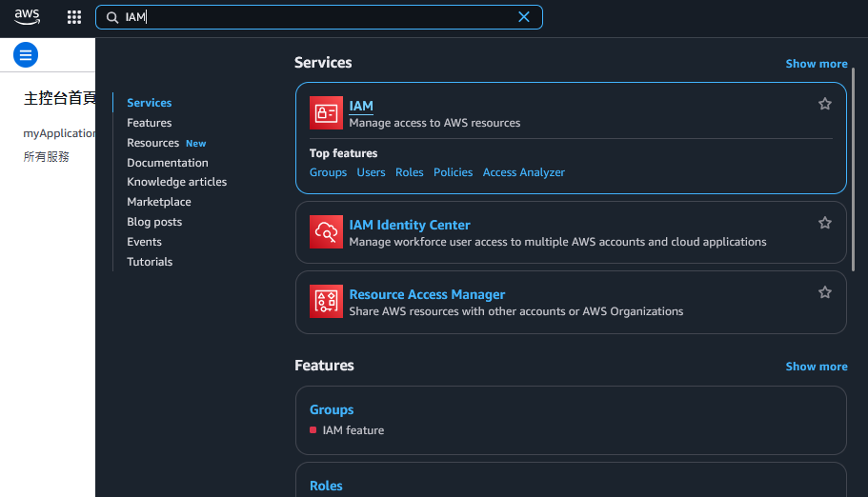This screenshot has width=868, height=497.
Task: Select the Features filter category
Action: click(149, 123)
